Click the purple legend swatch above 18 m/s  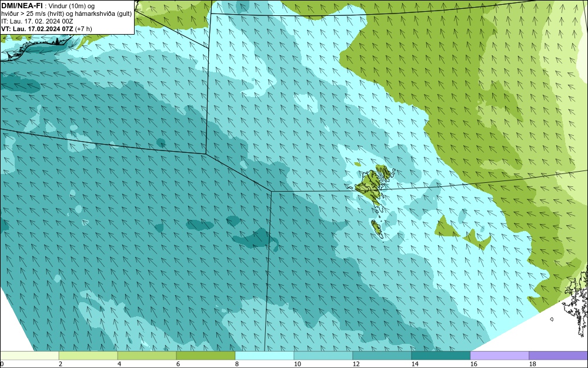559,356
